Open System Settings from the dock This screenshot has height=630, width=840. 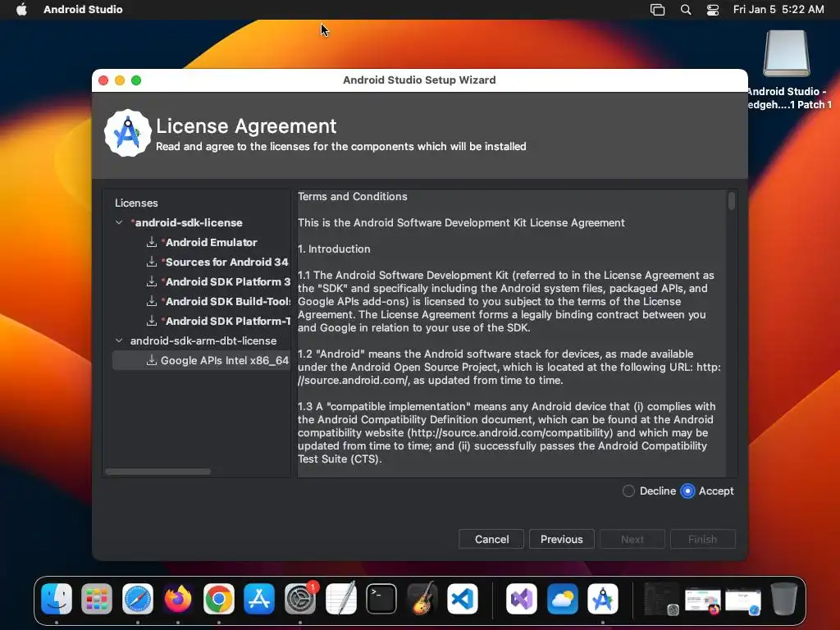[300, 598]
